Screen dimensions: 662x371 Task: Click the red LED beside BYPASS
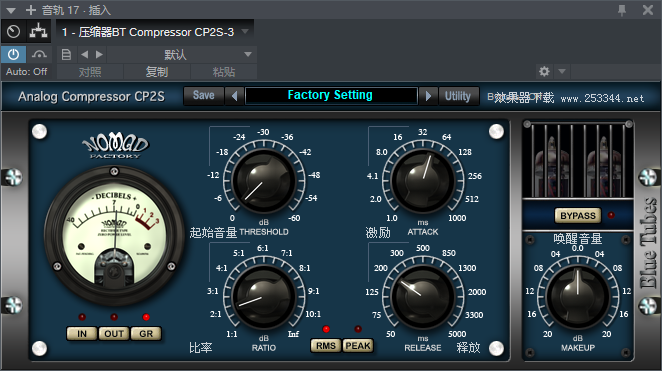611,215
